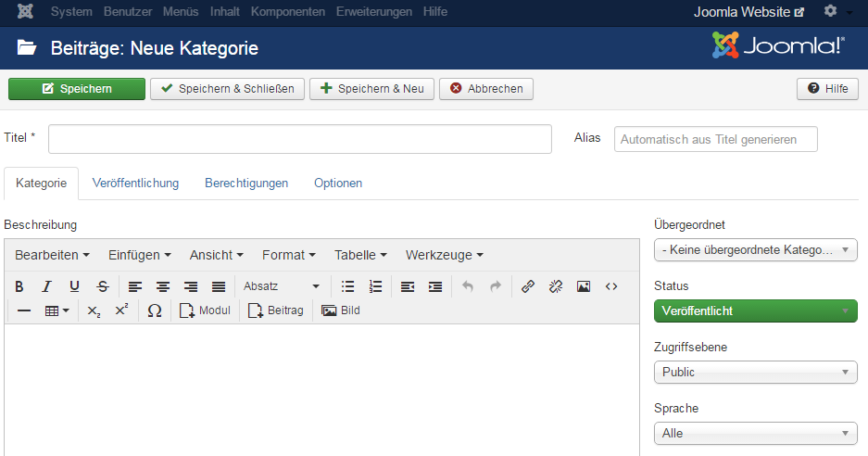Open the editor Bearbeiten menu
The height and width of the screenshot is (456, 868).
tap(52, 255)
